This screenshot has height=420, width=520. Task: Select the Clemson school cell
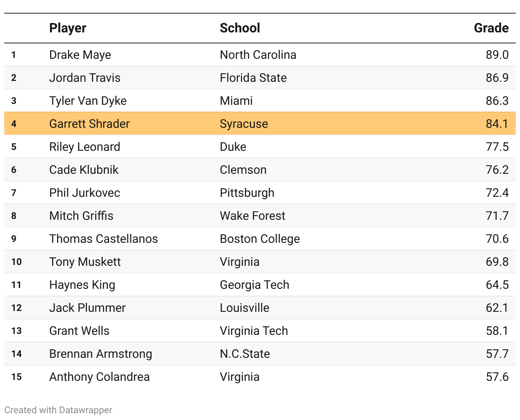coord(243,170)
